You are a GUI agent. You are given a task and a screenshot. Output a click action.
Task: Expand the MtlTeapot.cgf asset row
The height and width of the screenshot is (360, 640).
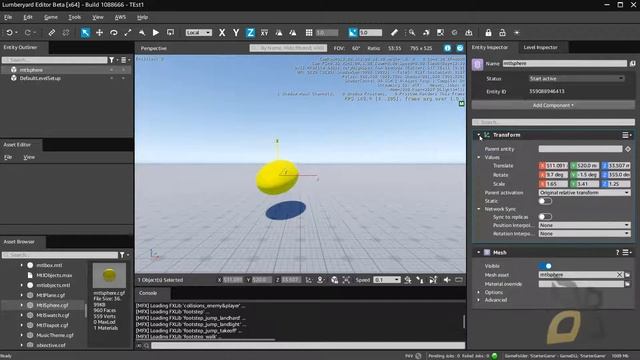[22, 325]
